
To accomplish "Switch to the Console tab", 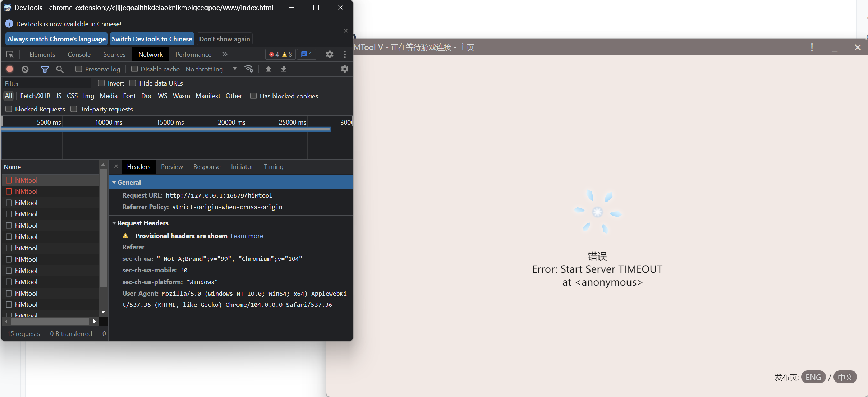I will [79, 55].
